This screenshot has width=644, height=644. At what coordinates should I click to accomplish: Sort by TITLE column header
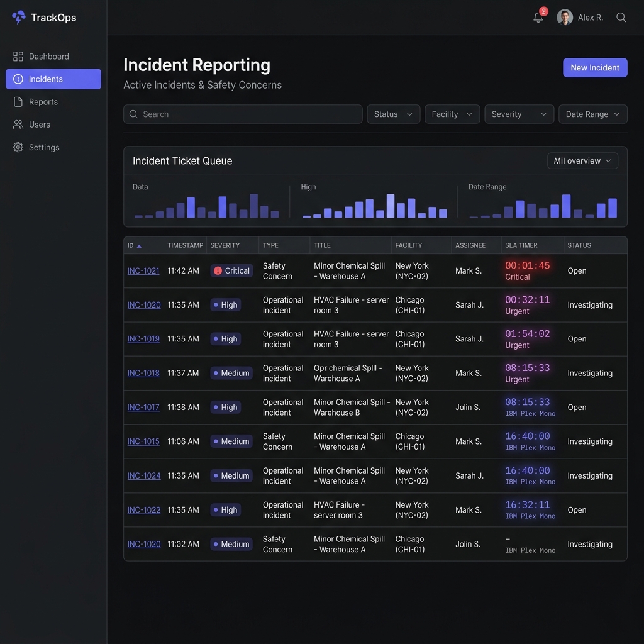(322, 245)
